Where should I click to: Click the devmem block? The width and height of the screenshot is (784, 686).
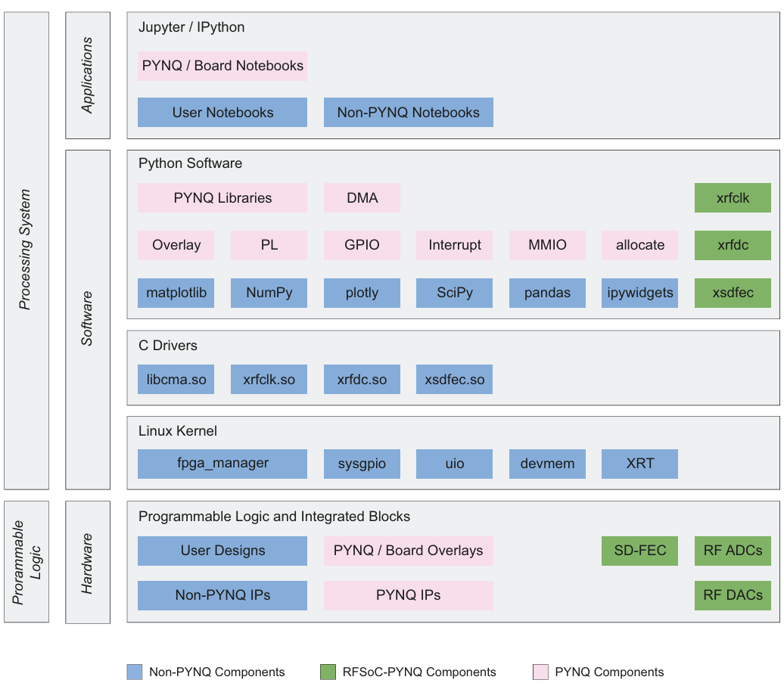pyautogui.click(x=547, y=464)
